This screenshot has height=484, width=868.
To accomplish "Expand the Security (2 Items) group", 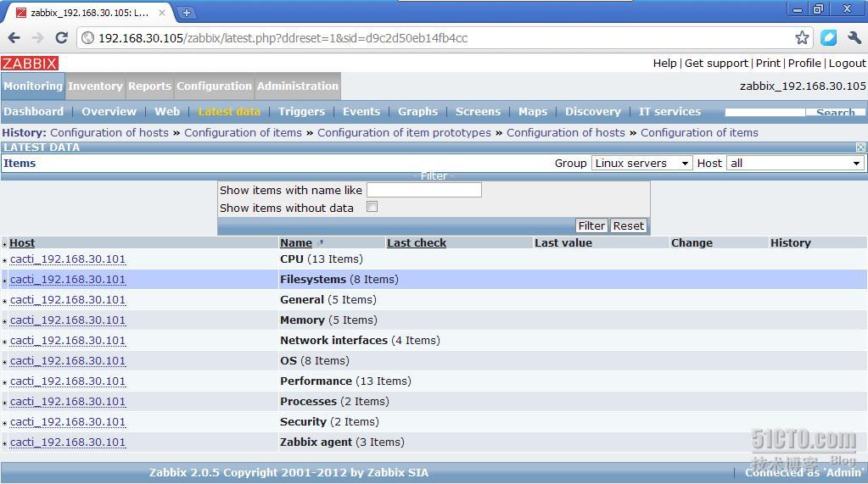I will click(x=5, y=423).
